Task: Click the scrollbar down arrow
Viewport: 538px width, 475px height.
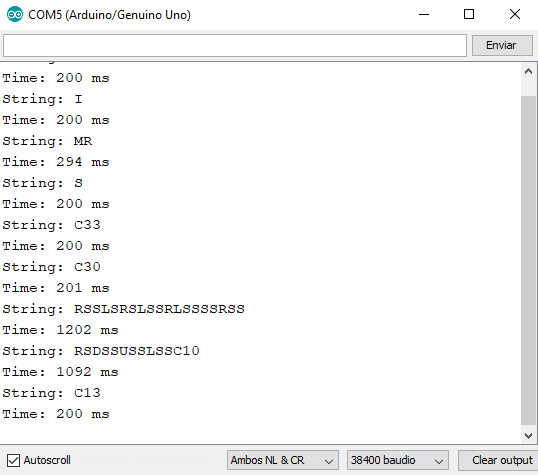Action: click(x=528, y=435)
